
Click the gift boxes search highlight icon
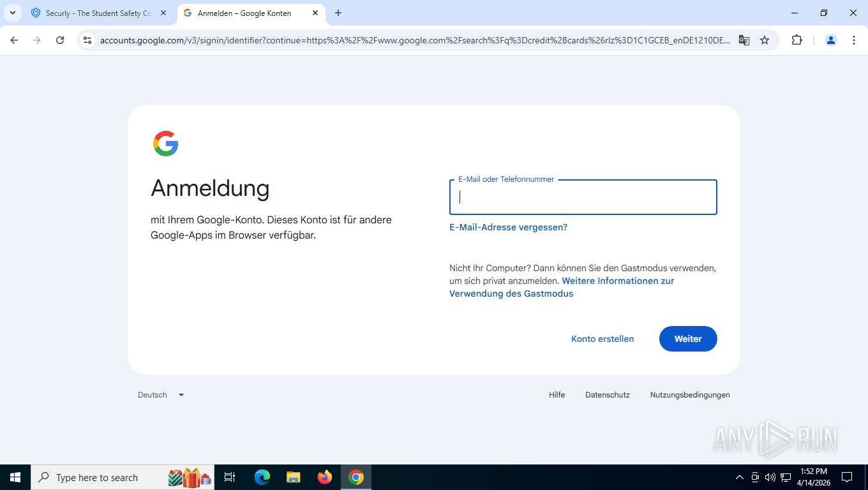point(190,477)
